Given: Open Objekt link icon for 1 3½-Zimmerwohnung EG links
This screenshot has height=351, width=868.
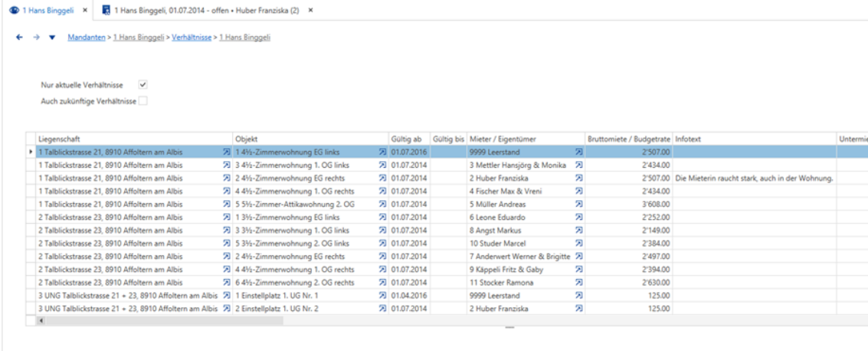Looking at the screenshot, I should click(382, 218).
